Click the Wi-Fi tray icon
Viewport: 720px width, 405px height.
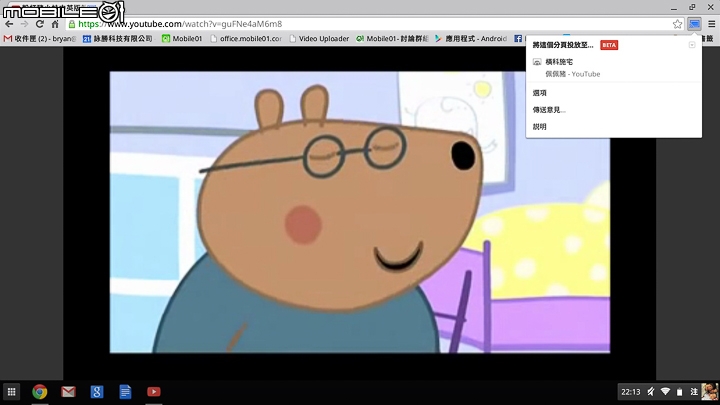coord(665,392)
